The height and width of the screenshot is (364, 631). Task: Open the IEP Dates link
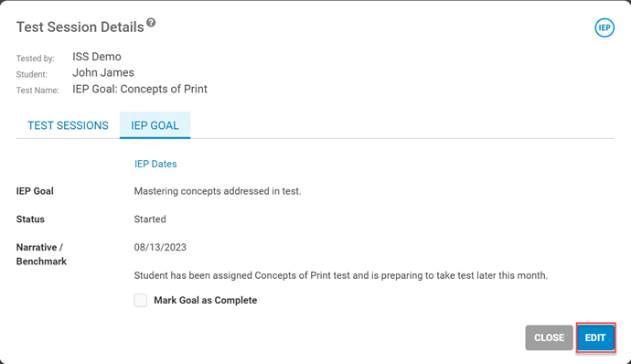pos(155,164)
